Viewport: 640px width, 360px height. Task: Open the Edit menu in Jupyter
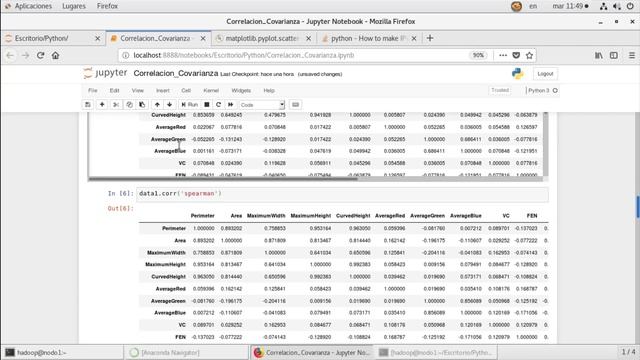(x=114, y=91)
